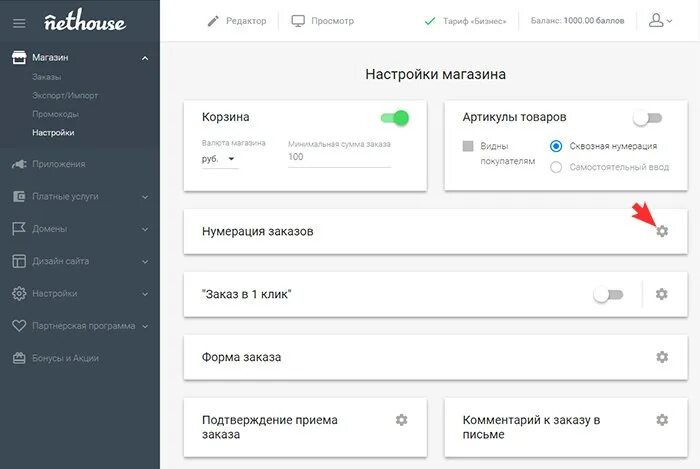Select Сквозная нумерация radio button
The width and height of the screenshot is (700, 469).
pos(556,146)
